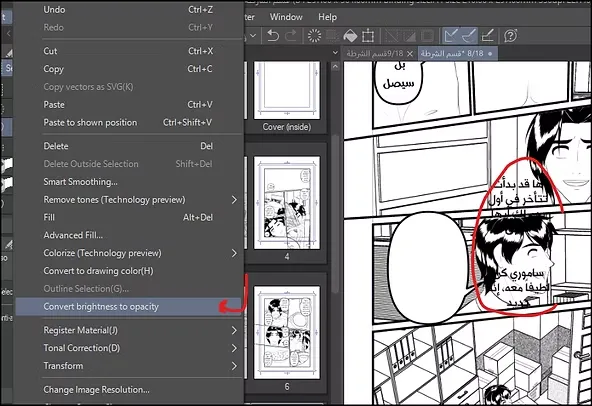The image size is (592, 406).
Task: Click the Clear Outside Selection icon
Action: coord(332,36)
